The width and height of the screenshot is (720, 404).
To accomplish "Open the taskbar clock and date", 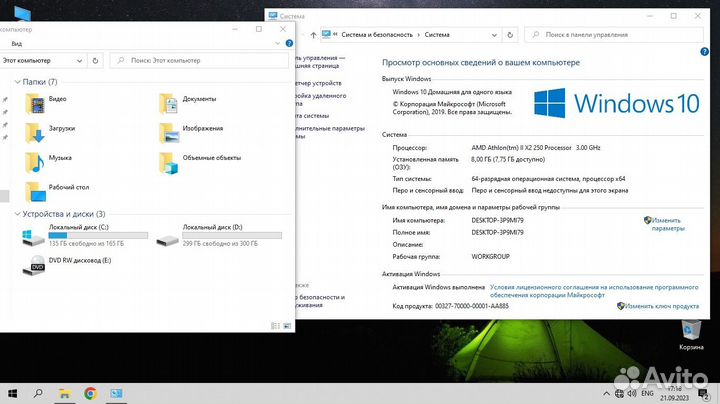I will coord(675,393).
